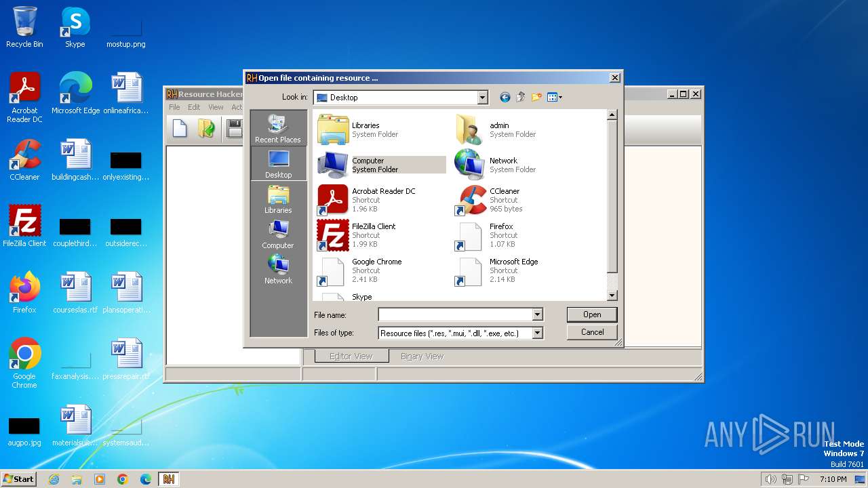868x488 pixels.
Task: Select Computer in the places bar
Action: coord(278,235)
